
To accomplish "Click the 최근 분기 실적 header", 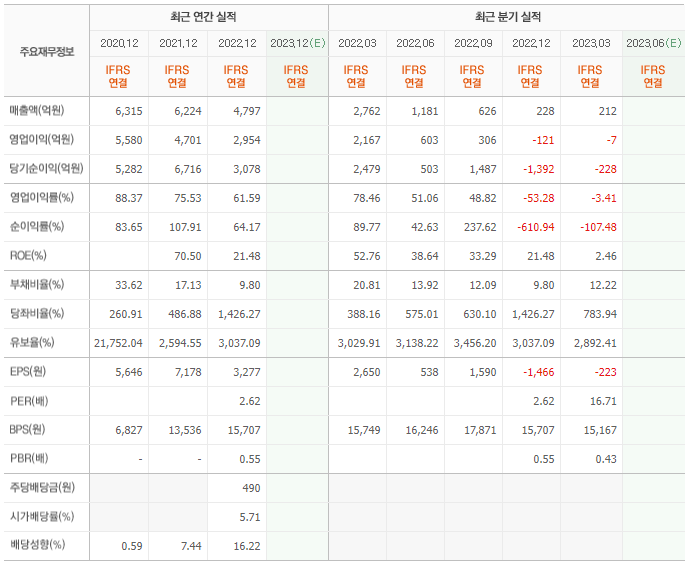I will click(x=507, y=17).
